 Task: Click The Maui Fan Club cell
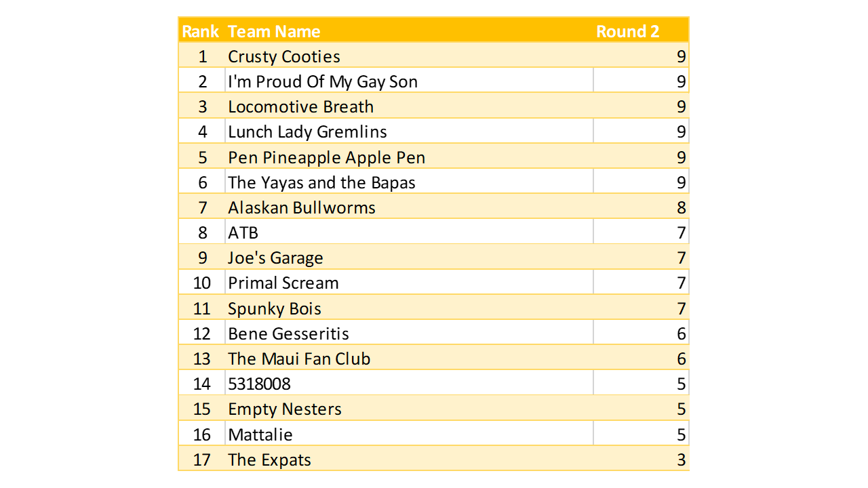coord(299,359)
